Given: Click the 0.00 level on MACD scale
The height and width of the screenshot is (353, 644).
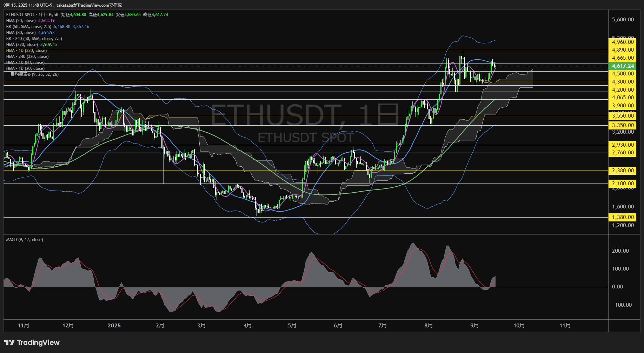Looking at the screenshot, I should click(x=617, y=287).
